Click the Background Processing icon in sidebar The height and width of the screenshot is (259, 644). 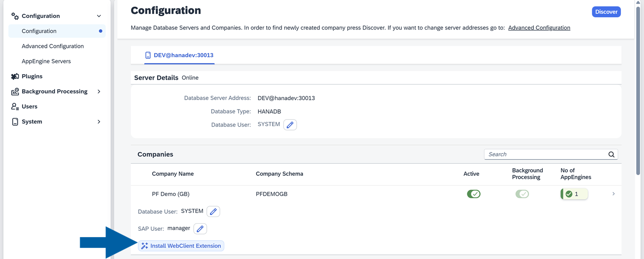(x=15, y=92)
